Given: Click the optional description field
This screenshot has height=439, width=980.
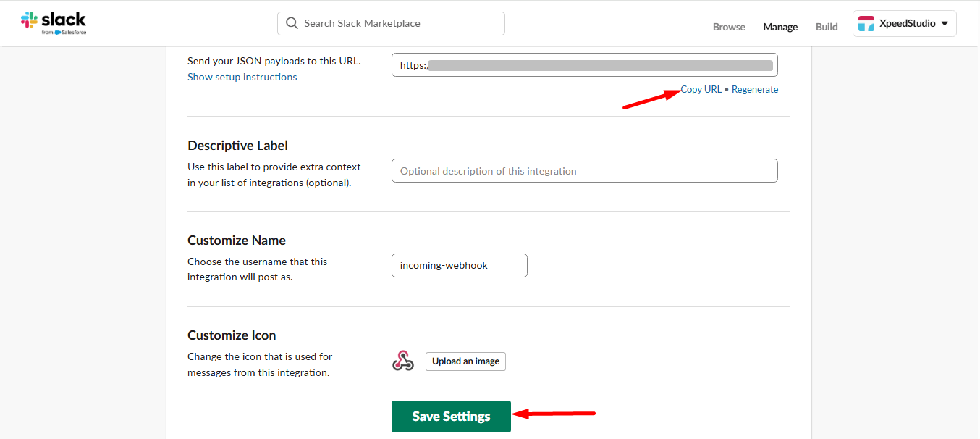Looking at the screenshot, I should point(584,170).
